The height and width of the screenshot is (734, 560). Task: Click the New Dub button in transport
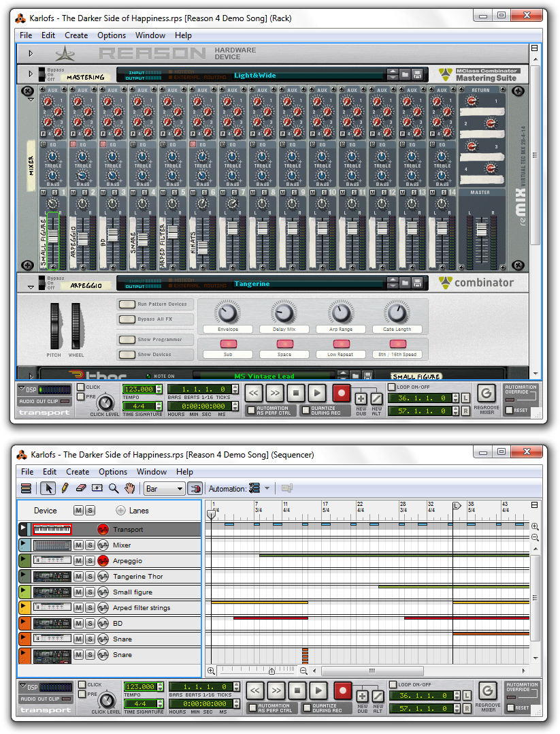360,396
